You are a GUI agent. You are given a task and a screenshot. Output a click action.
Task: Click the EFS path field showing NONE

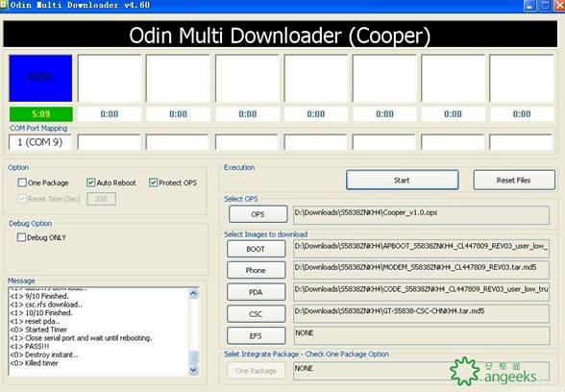pyautogui.click(x=421, y=336)
